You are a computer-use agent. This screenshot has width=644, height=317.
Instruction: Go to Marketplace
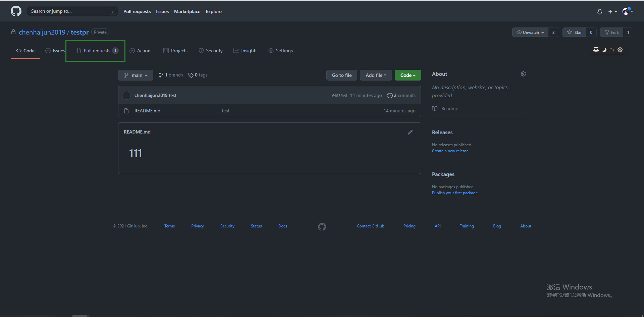pyautogui.click(x=187, y=11)
